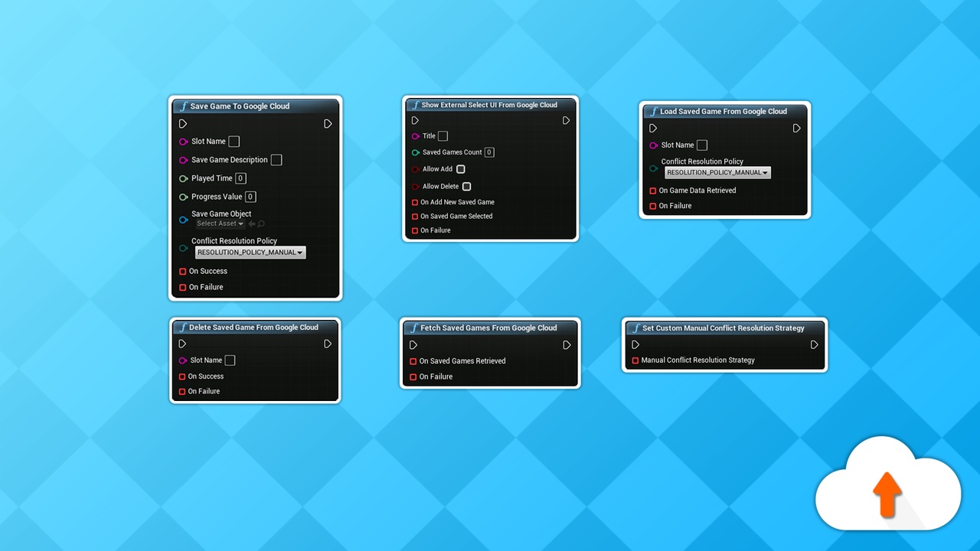Click browse magnifier icon beside Select Asset

point(261,224)
